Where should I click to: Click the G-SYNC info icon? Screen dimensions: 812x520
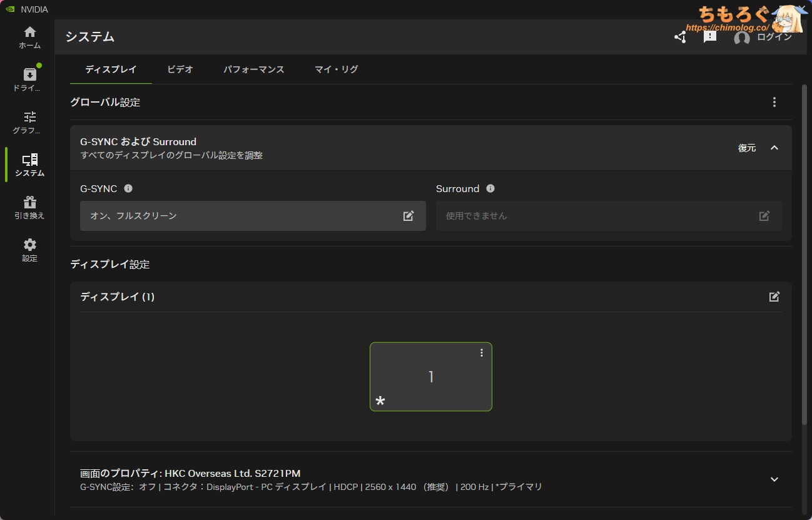tap(128, 188)
